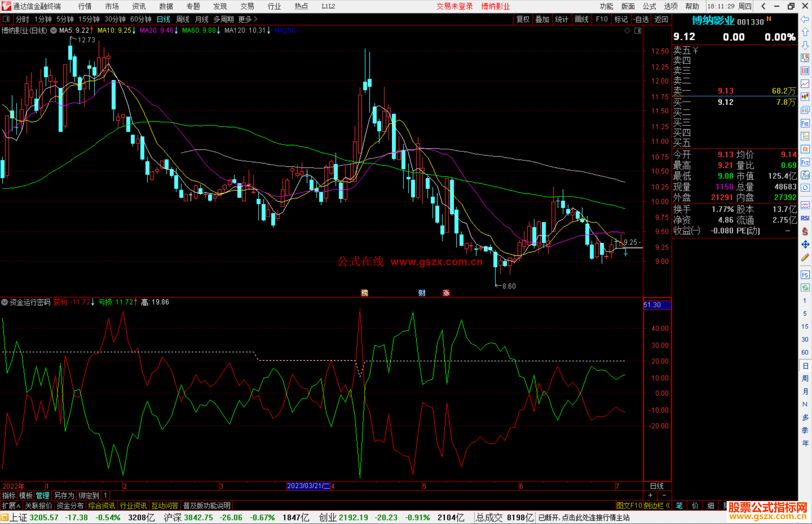Viewport: 812px width, 524px height.
Task: Collapse the 侧边栏 sidebar
Action: click(657, 506)
